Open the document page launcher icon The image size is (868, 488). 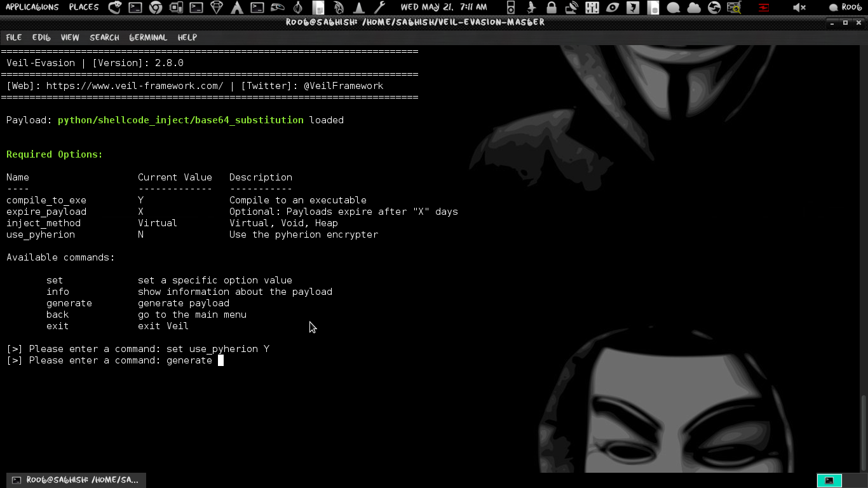pyautogui.click(x=318, y=8)
